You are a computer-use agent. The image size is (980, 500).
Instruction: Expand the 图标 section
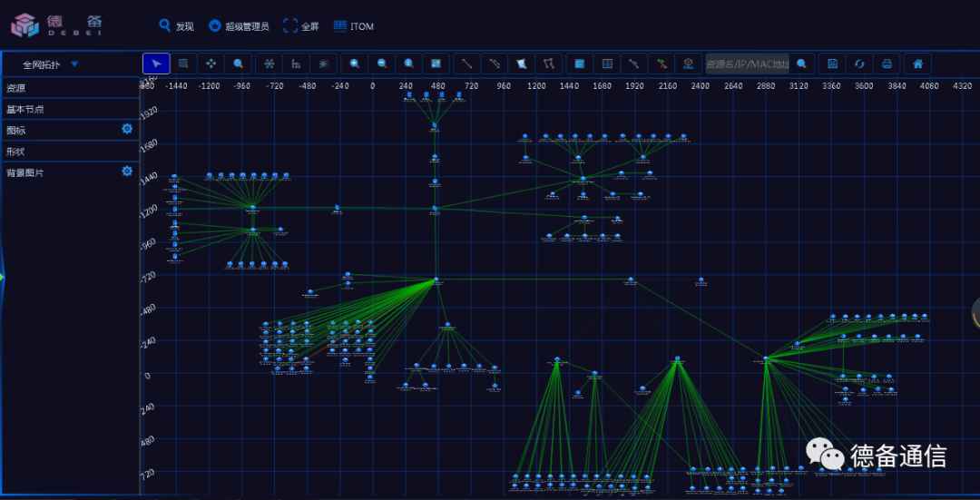[69, 130]
